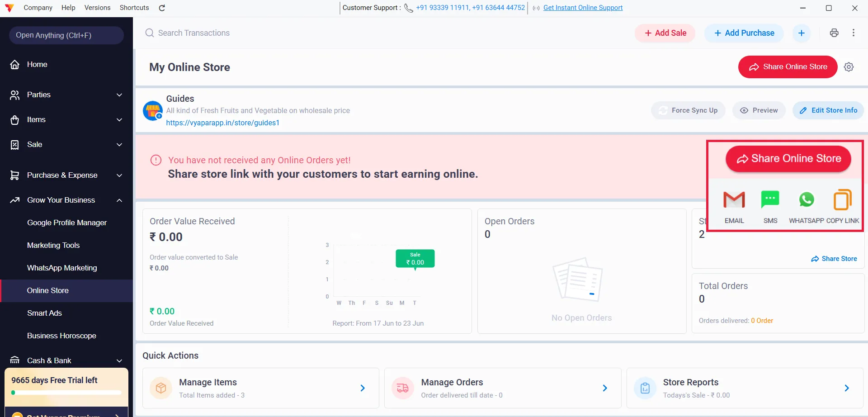Collapse Grow Your Business chevron
Viewport: 868px width, 417px height.
[119, 200]
